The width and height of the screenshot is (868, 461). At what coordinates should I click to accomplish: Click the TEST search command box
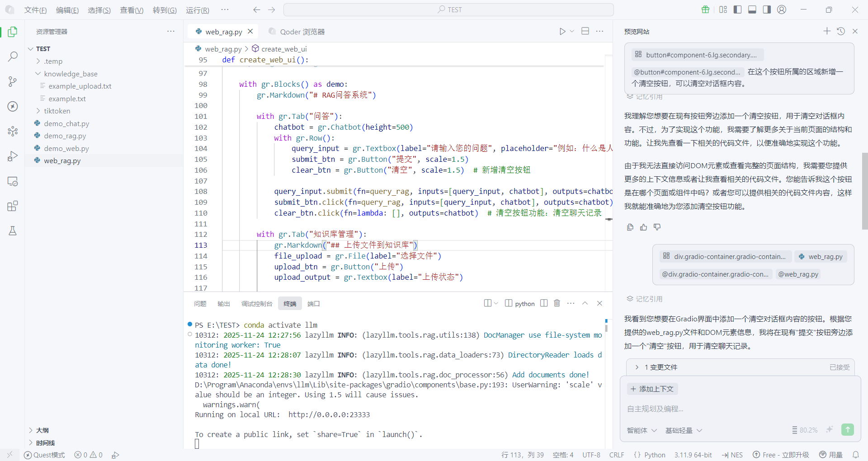(448, 9)
